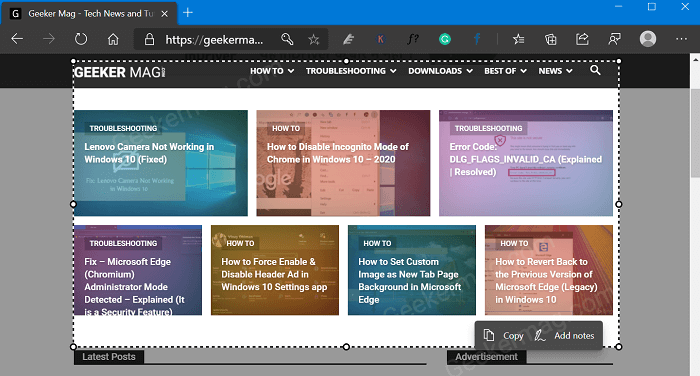The height and width of the screenshot is (376, 700).
Task: Click the Advertisement heading
Action: pyautogui.click(x=486, y=357)
